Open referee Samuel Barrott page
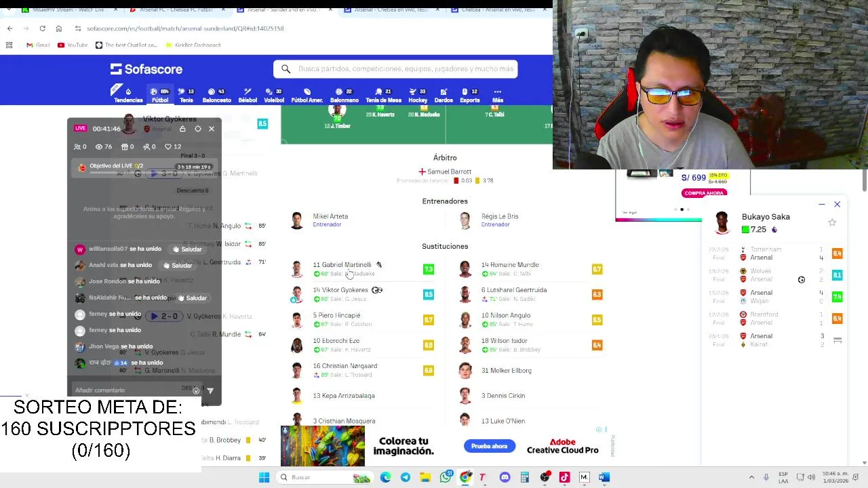This screenshot has width=868, height=488. (x=445, y=171)
